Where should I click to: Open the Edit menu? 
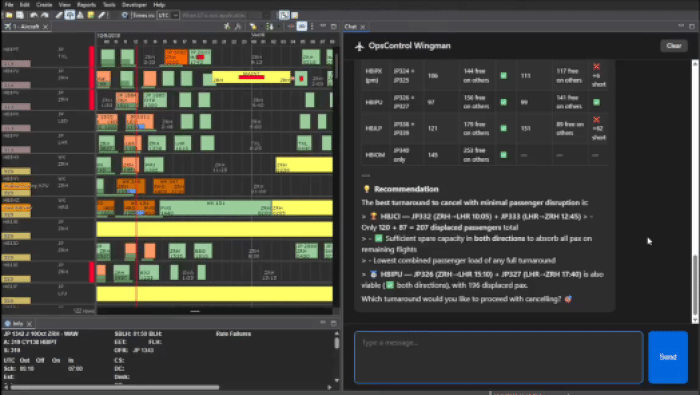25,4
